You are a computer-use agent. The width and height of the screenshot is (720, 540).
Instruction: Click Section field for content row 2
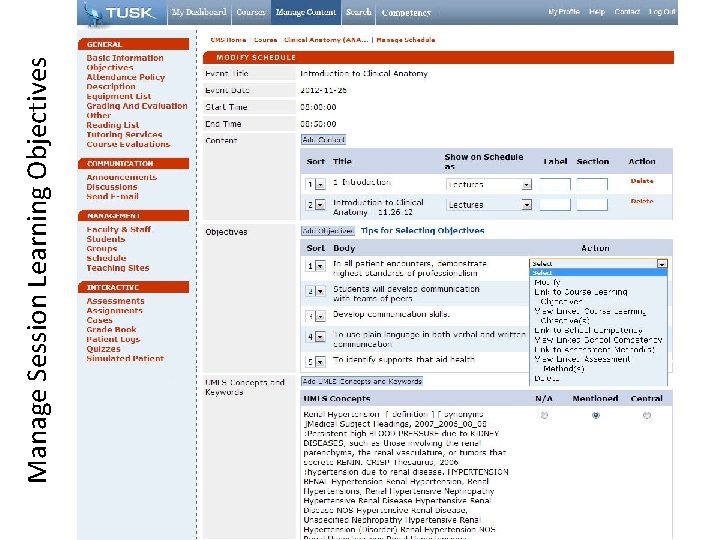[592, 204]
